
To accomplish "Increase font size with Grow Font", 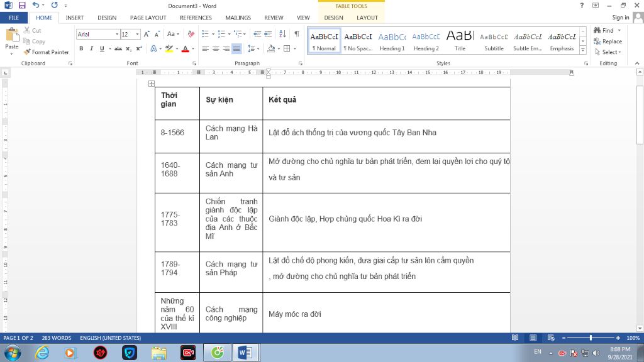I will (x=147, y=34).
